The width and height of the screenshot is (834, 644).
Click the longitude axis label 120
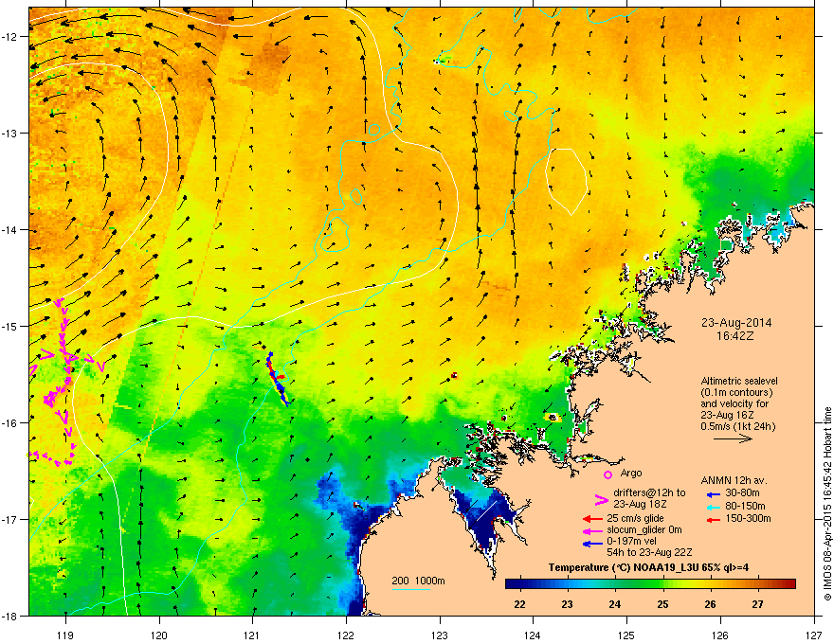pos(159,635)
